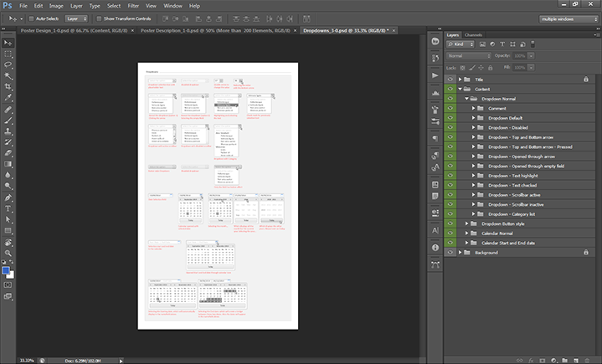Select the Hand tool
The height and width of the screenshot is (364, 602).
(x=8, y=241)
